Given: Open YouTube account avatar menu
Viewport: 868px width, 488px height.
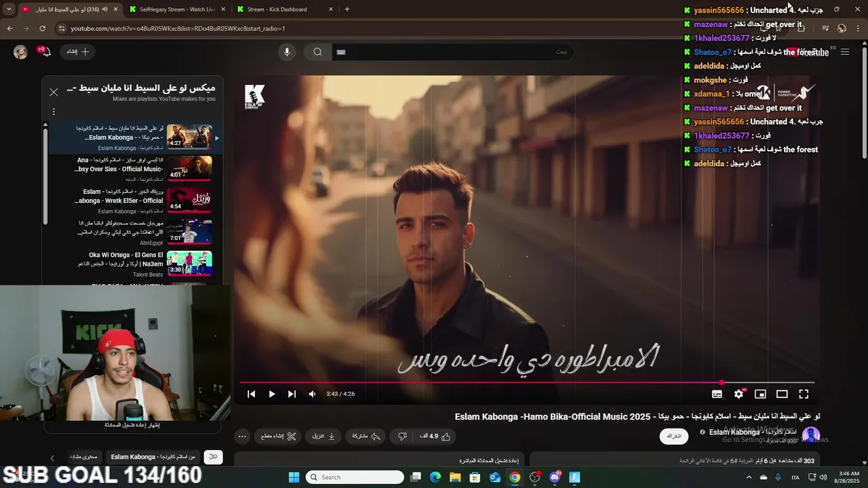Looking at the screenshot, I should pos(20,52).
